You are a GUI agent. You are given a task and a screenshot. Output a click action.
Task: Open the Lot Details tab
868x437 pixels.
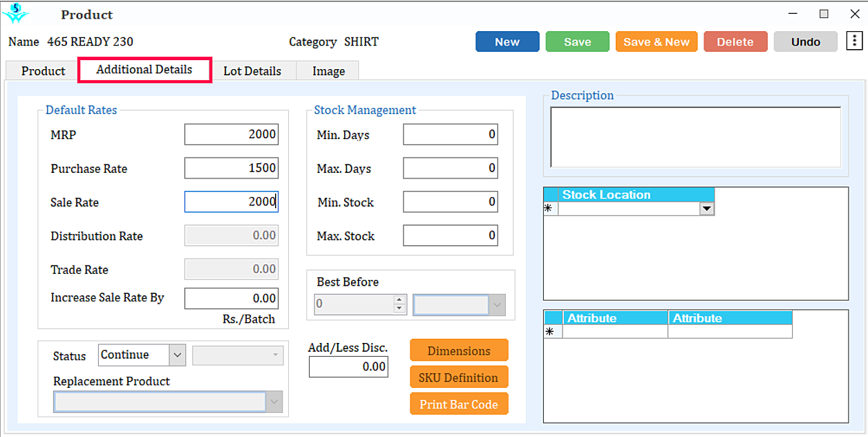point(252,71)
